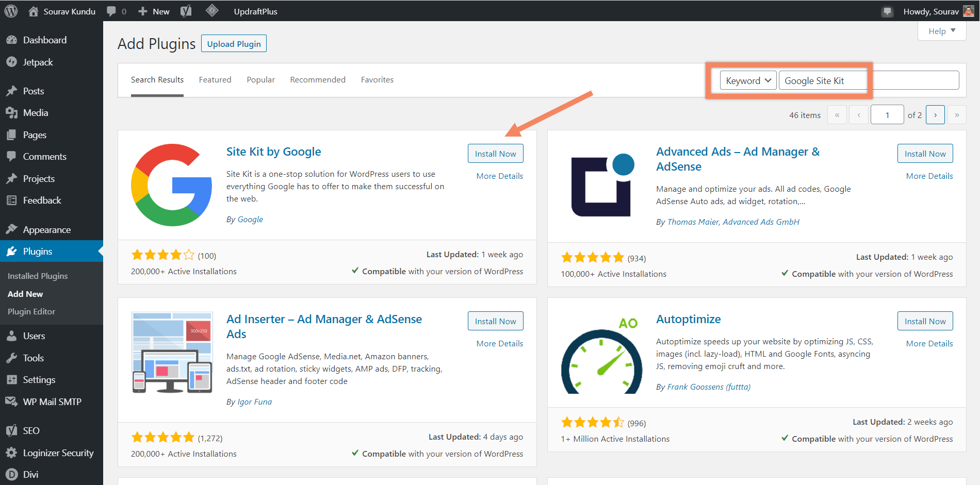
Task: Open WP Mail SMTP menu
Action: click(x=52, y=402)
